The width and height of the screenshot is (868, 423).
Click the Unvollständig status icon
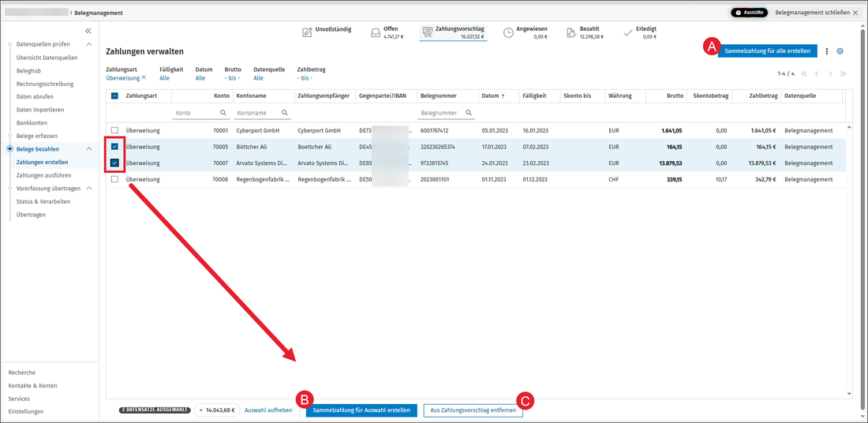307,32
